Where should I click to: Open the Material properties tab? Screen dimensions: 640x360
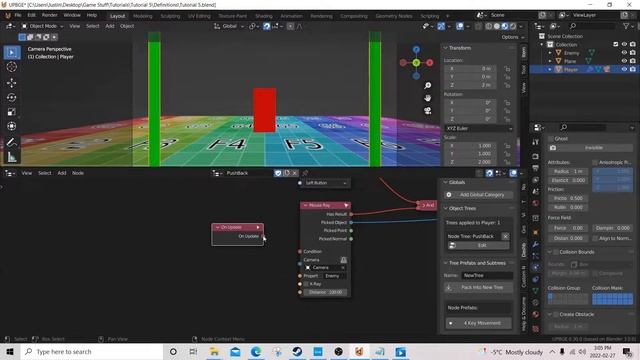(x=536, y=314)
